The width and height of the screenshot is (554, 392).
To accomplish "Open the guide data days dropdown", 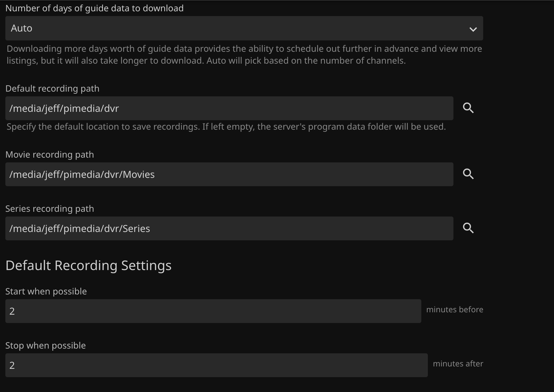I will tap(244, 28).
